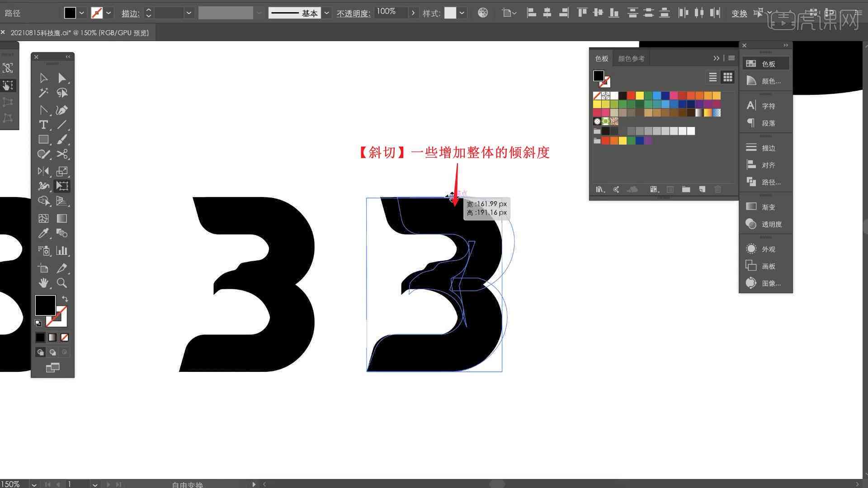Select the Hand tool
This screenshot has height=488, width=868.
pyautogui.click(x=43, y=283)
